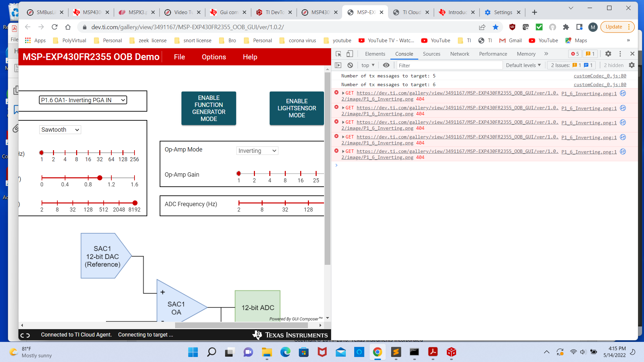The width and height of the screenshot is (644, 362).
Task: Reload the current browser page
Action: click(55, 27)
